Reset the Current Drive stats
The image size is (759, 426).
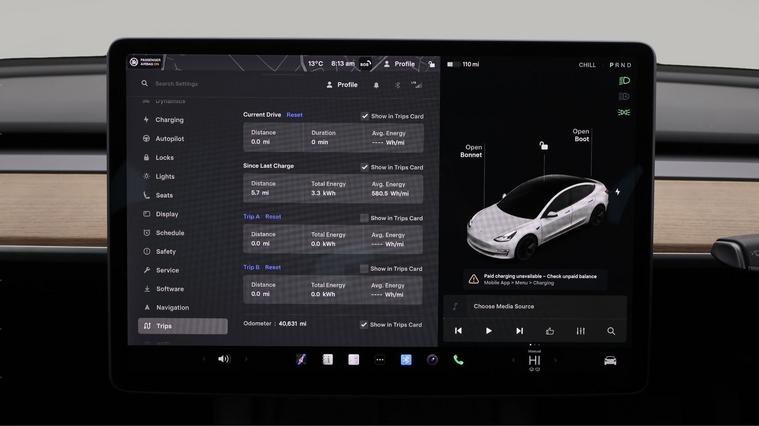294,115
